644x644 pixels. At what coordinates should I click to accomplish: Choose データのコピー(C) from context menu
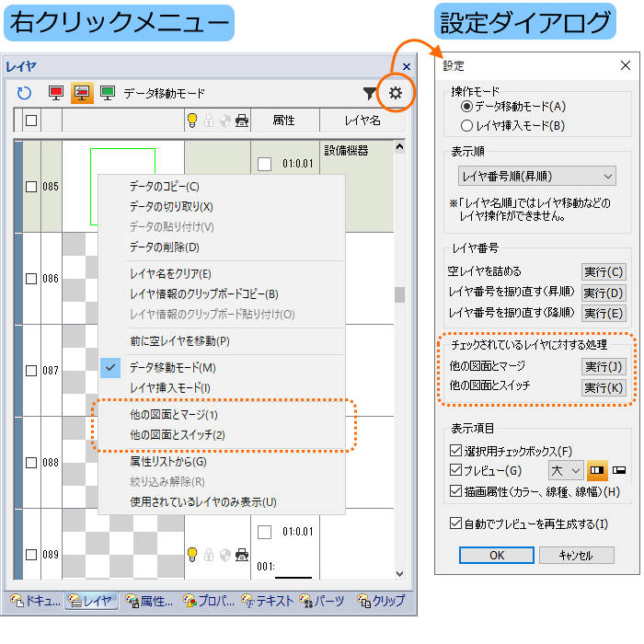click(222, 187)
